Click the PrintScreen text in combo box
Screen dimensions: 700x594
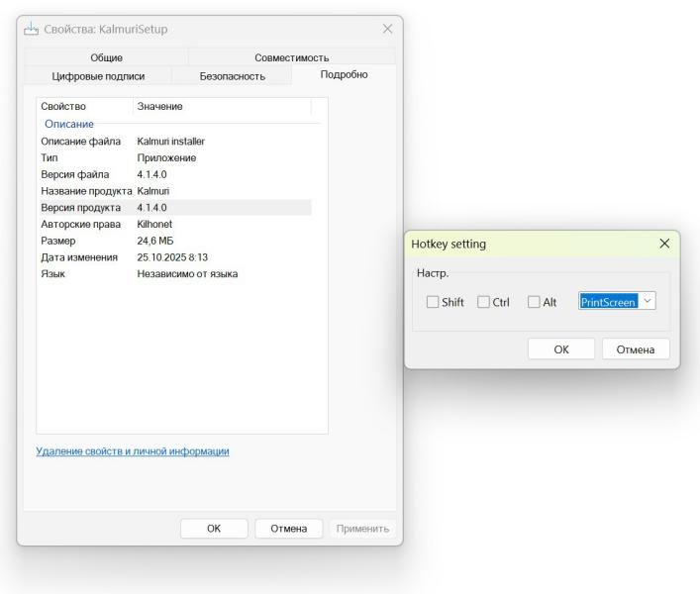pos(607,302)
